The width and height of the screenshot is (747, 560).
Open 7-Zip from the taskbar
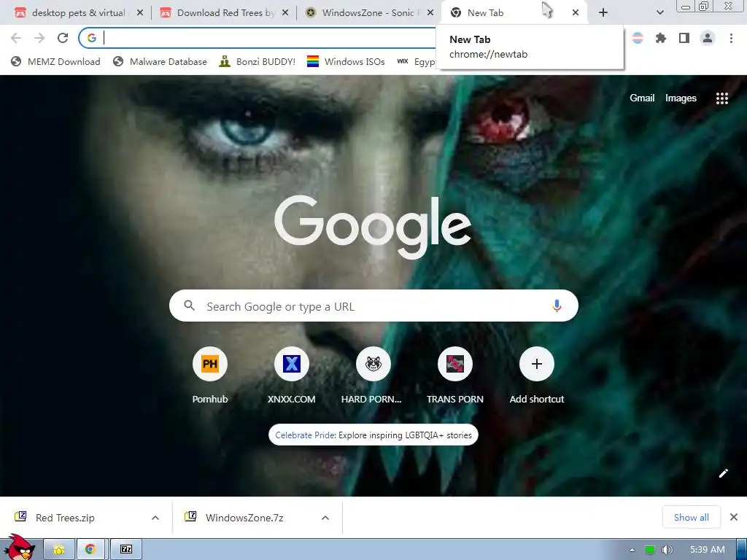pos(126,550)
